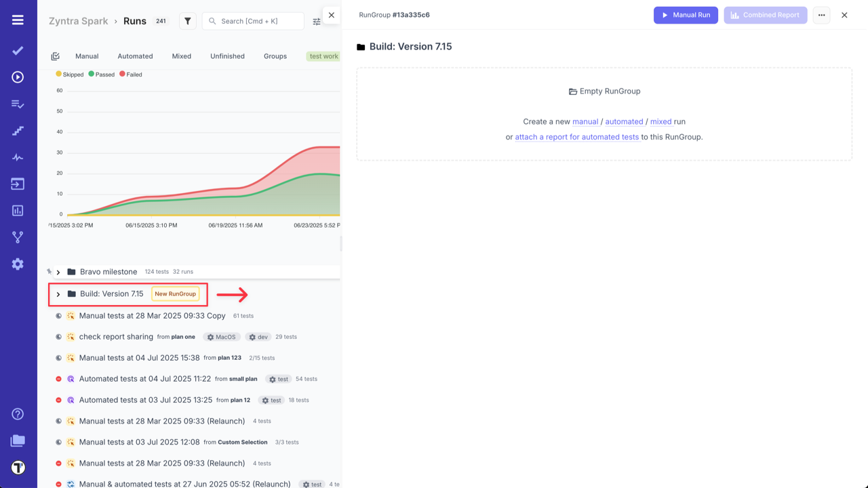Open Reports via the bar chart icon

click(18, 210)
